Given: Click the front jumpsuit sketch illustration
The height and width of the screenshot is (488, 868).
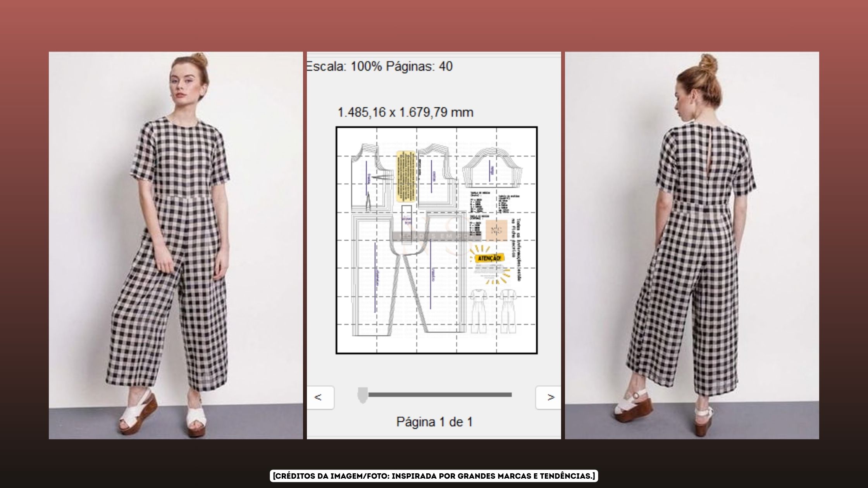Looking at the screenshot, I should [479, 311].
